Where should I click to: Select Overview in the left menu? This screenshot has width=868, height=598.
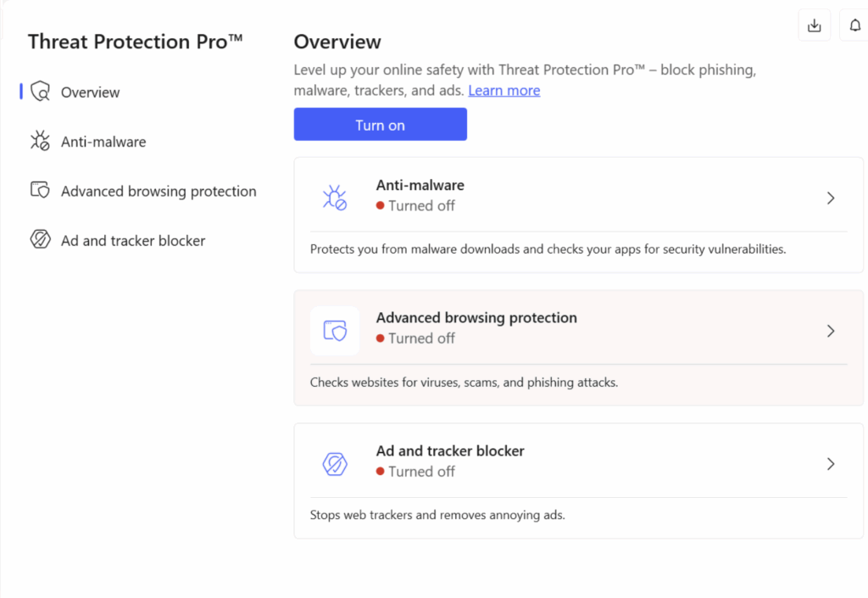point(90,92)
